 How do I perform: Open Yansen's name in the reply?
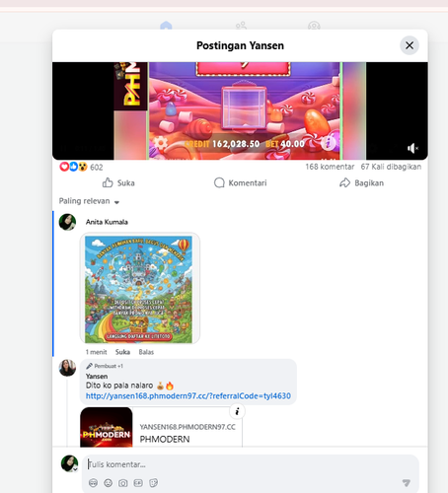(97, 376)
